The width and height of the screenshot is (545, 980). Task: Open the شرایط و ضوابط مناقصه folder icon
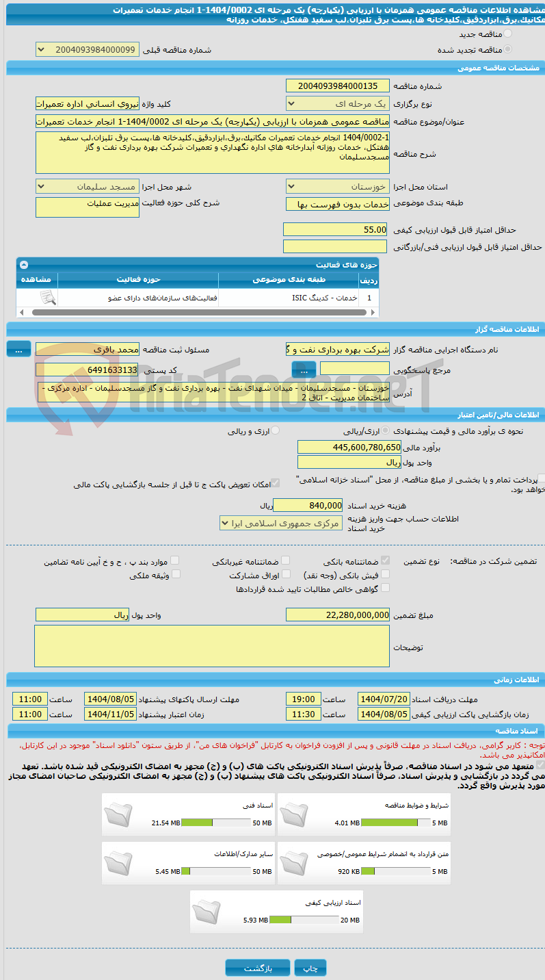(x=293, y=814)
